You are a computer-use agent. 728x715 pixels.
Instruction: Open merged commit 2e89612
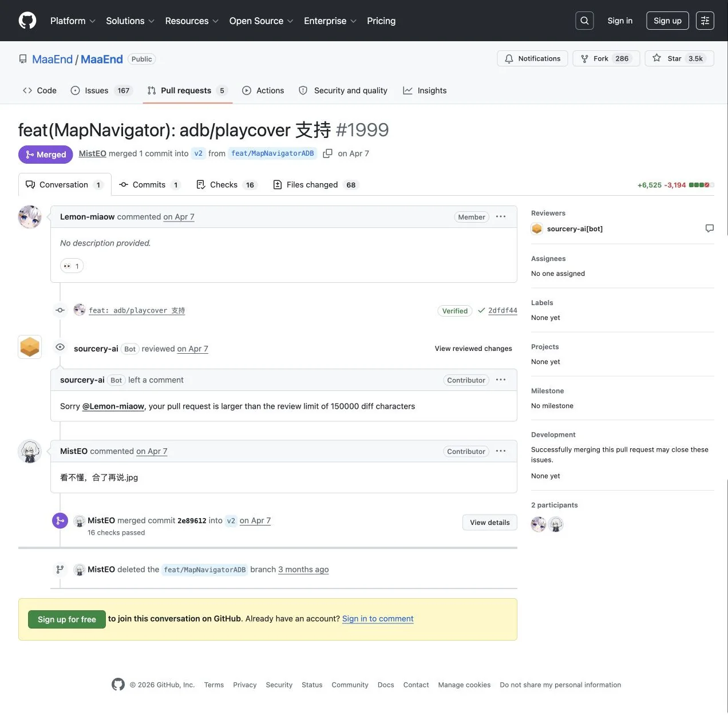click(192, 521)
